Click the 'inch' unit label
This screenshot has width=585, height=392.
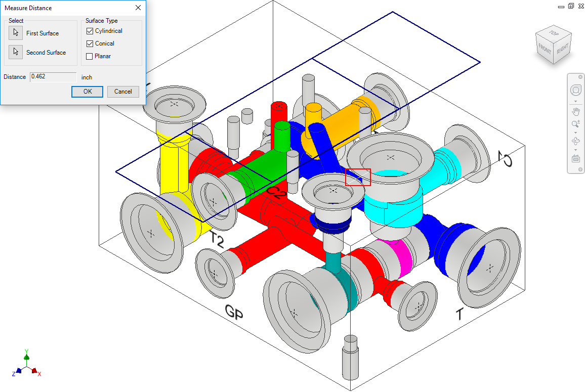[x=87, y=77]
